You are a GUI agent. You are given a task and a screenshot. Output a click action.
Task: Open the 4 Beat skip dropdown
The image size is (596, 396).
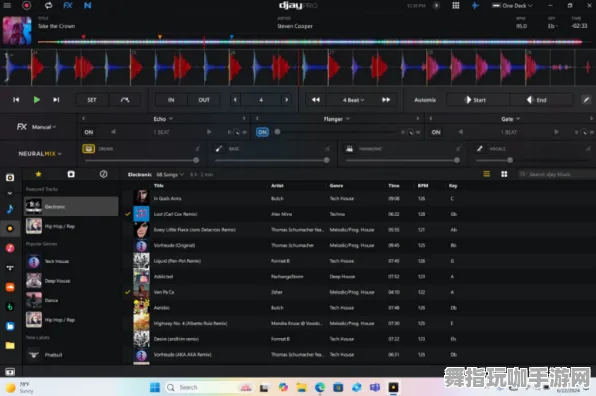coord(353,100)
